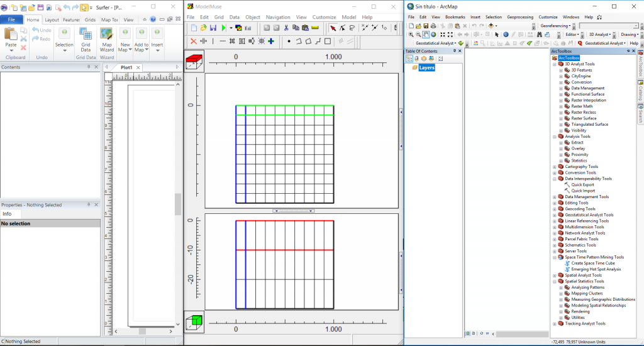Click the full extent globe icon in ArcMap
The height and width of the screenshot is (346, 644).
pos(433,35)
